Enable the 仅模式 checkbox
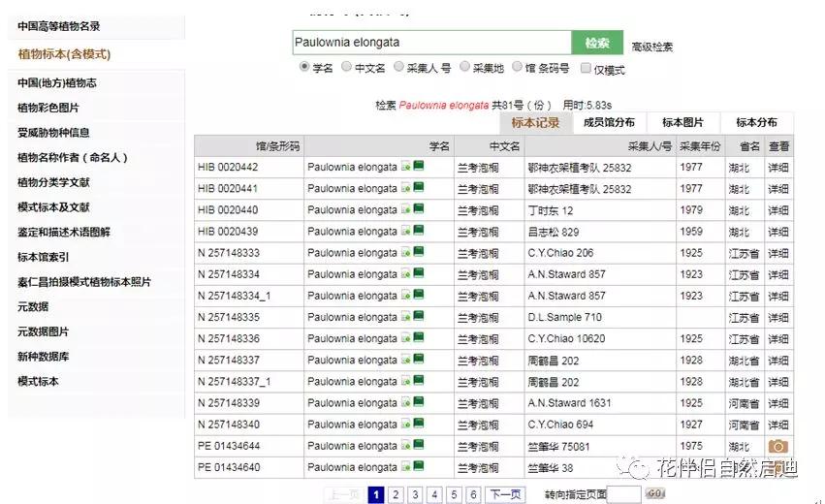825x504 pixels. pyautogui.click(x=586, y=68)
